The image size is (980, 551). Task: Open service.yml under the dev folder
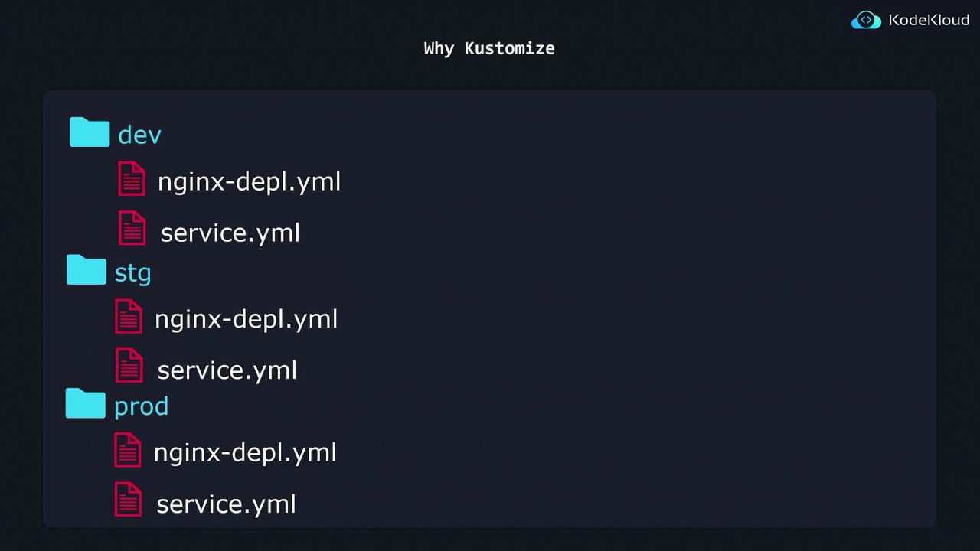coord(230,233)
